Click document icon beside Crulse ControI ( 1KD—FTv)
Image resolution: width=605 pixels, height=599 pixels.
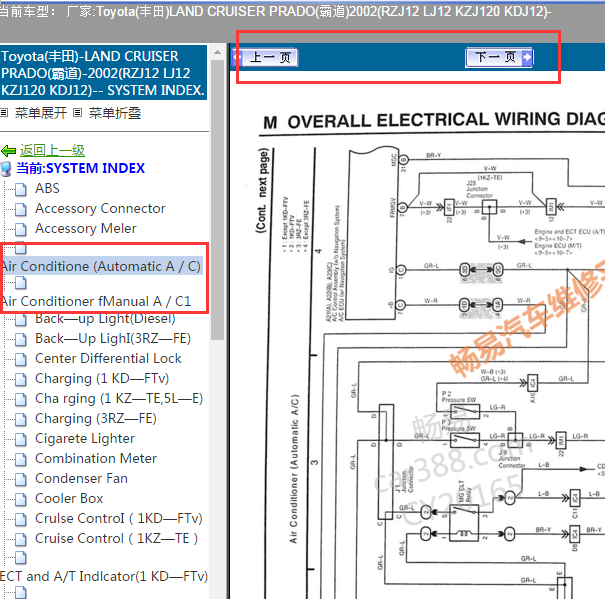pos(21,519)
